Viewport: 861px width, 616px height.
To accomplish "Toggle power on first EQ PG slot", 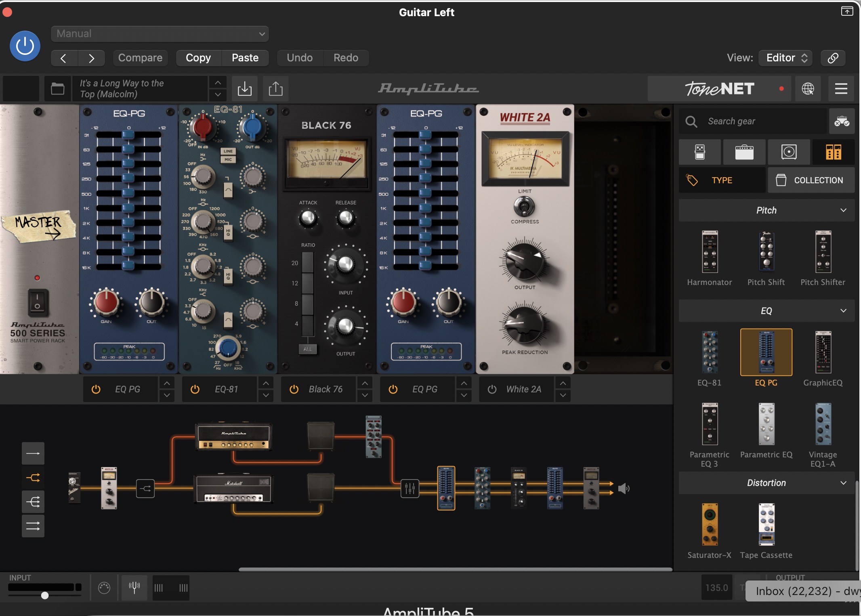I will point(96,389).
